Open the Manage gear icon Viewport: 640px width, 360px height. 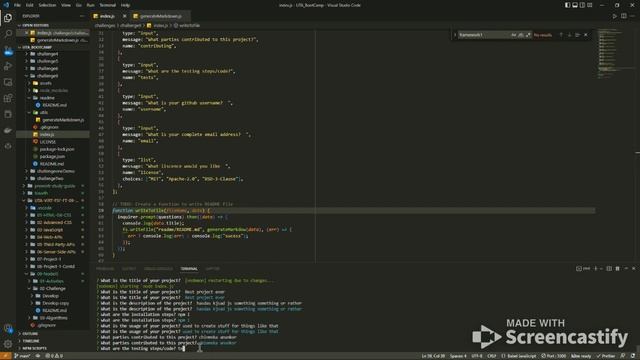pyautogui.click(x=8, y=344)
